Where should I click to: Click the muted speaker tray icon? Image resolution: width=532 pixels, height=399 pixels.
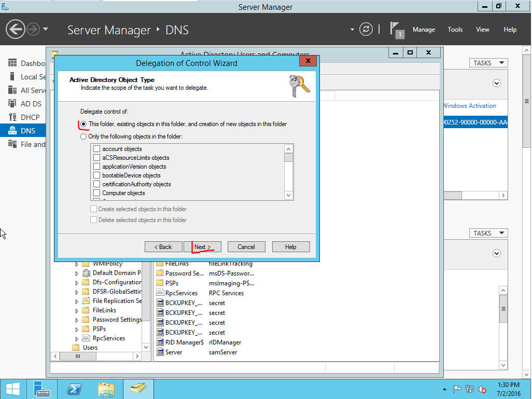click(482, 389)
